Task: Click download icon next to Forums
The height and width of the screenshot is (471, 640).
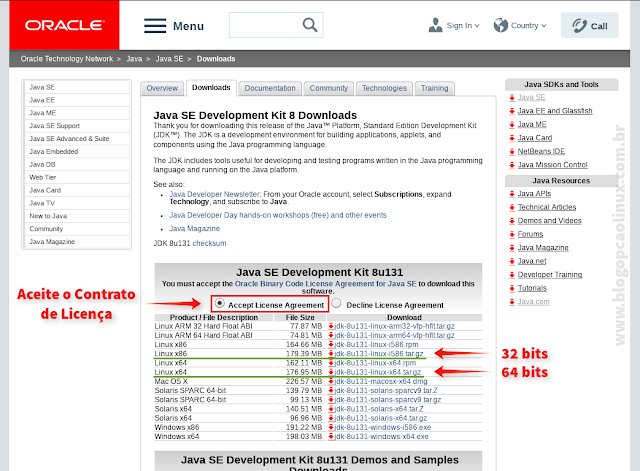Action: click(512, 234)
